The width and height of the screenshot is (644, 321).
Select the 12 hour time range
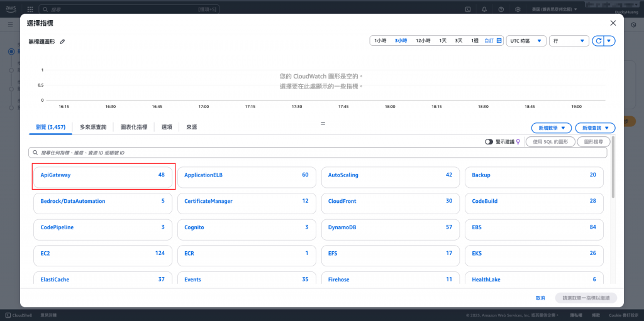[423, 41]
